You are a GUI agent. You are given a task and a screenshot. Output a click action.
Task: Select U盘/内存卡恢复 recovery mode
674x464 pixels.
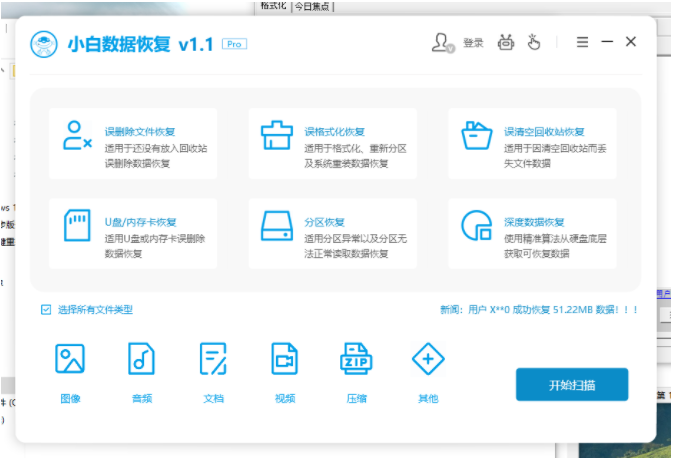coord(133,233)
